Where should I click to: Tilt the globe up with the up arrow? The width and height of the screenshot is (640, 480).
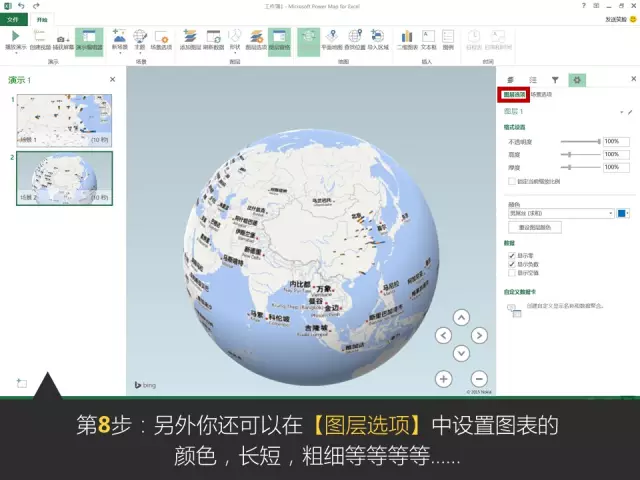(x=461, y=317)
